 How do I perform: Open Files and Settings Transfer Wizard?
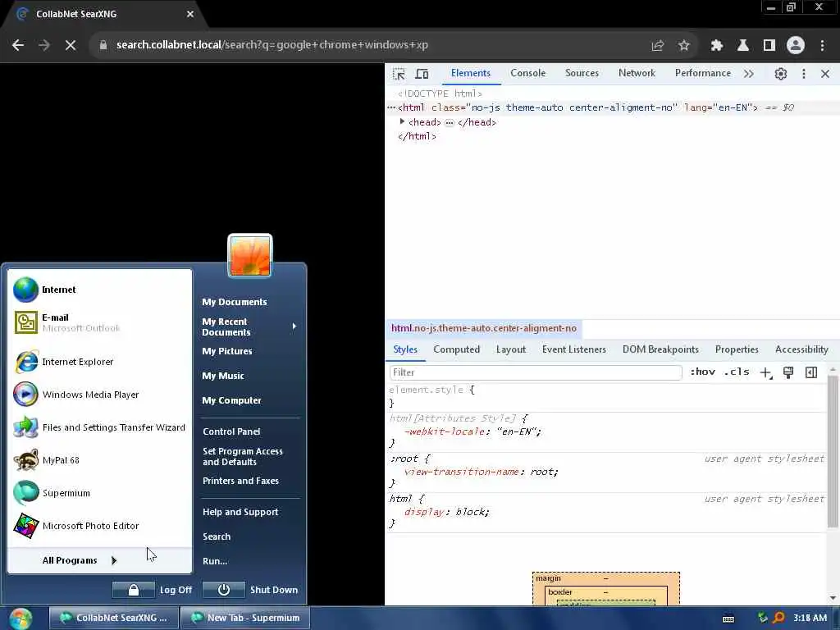[99, 427]
